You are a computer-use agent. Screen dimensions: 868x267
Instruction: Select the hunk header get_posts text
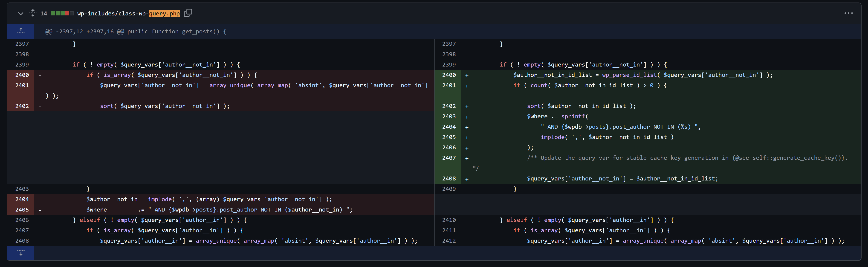pyautogui.click(x=200, y=31)
